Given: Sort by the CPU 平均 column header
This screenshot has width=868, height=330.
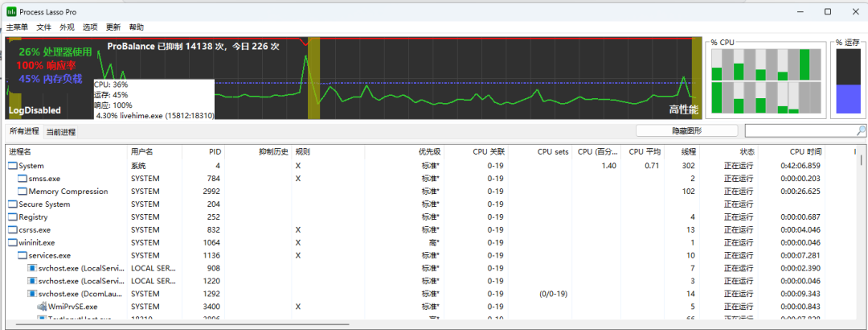Looking at the screenshot, I should (x=643, y=151).
